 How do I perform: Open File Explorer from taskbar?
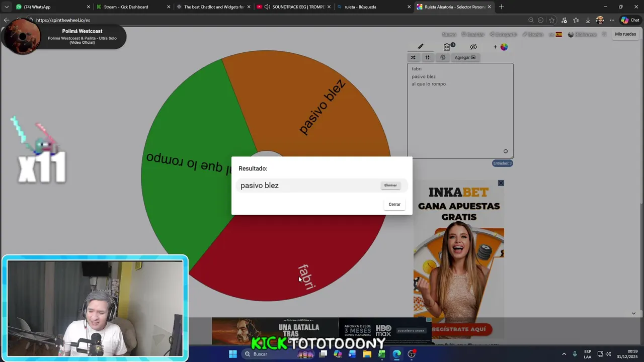(367, 354)
